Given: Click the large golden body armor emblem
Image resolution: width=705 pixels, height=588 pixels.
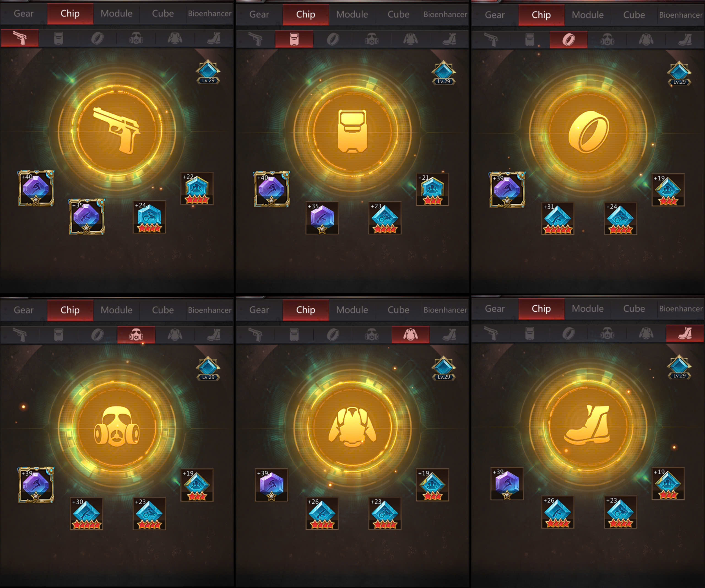Looking at the screenshot, I should [x=352, y=131].
